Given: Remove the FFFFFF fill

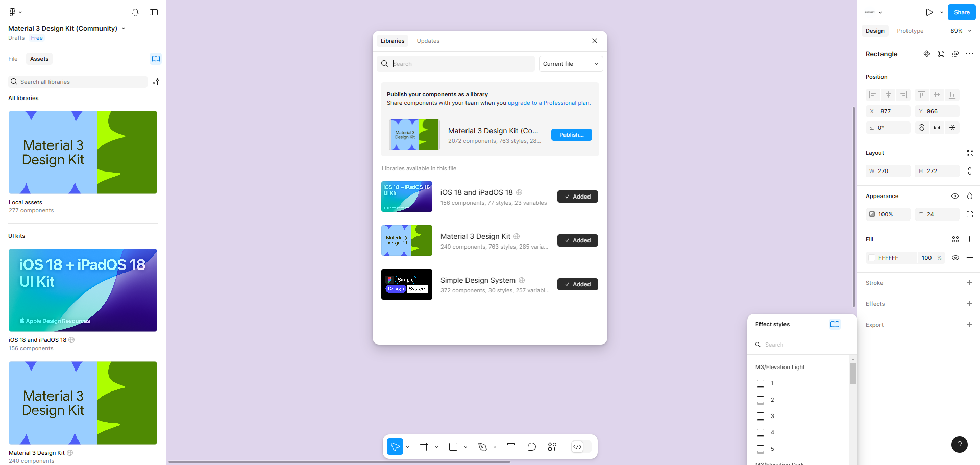Looking at the screenshot, I should 970,258.
